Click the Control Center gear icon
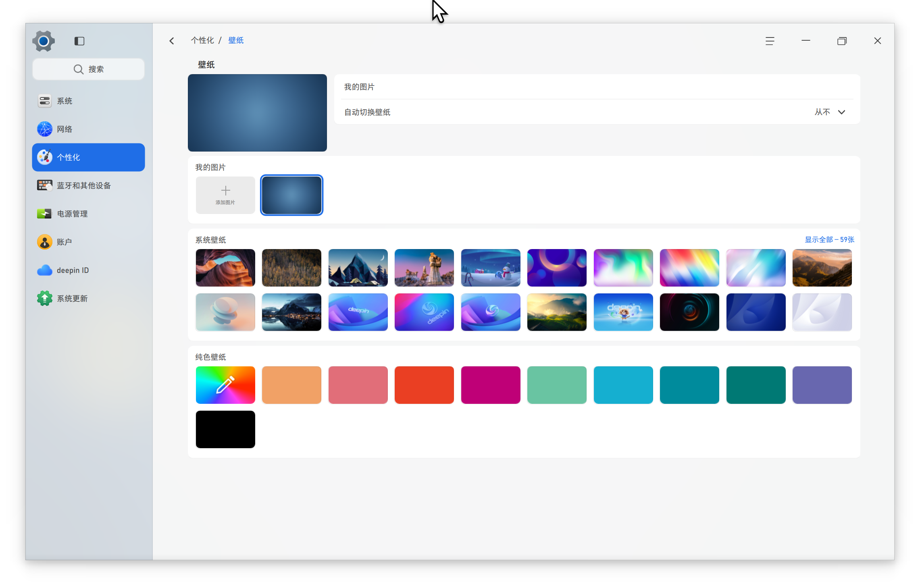Viewport: 920px width, 588px height. click(44, 41)
